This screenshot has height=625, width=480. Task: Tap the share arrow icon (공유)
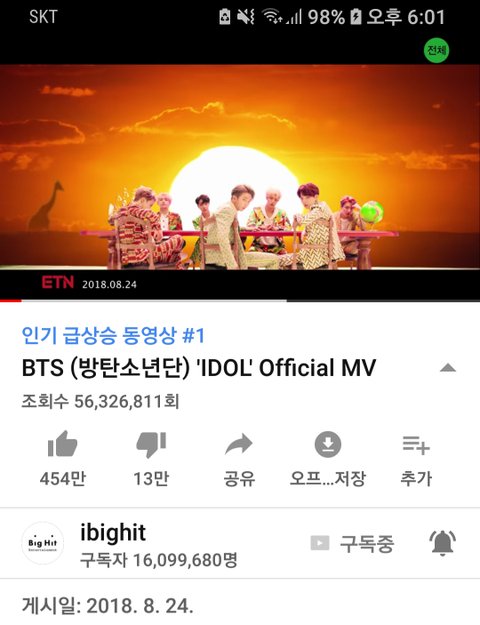click(239, 444)
